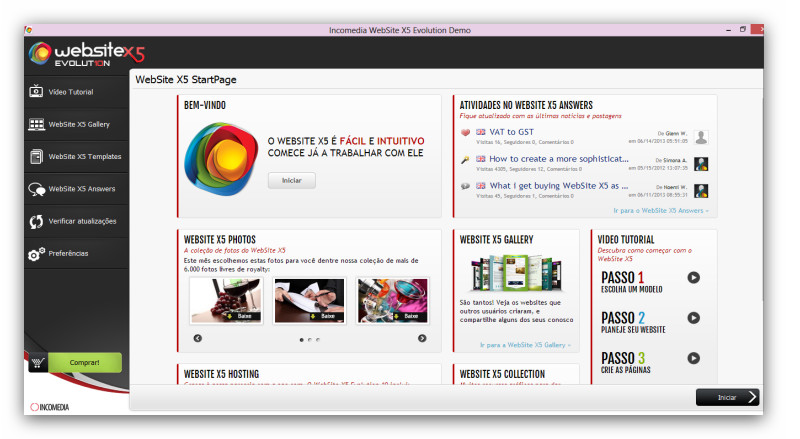Play the Passo 1 video tutorial
The width and height of the screenshot is (800, 439).
(693, 277)
